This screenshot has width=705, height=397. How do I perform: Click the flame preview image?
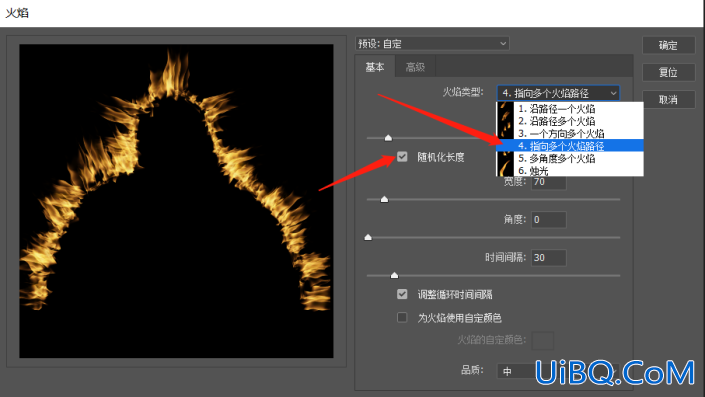point(176,201)
